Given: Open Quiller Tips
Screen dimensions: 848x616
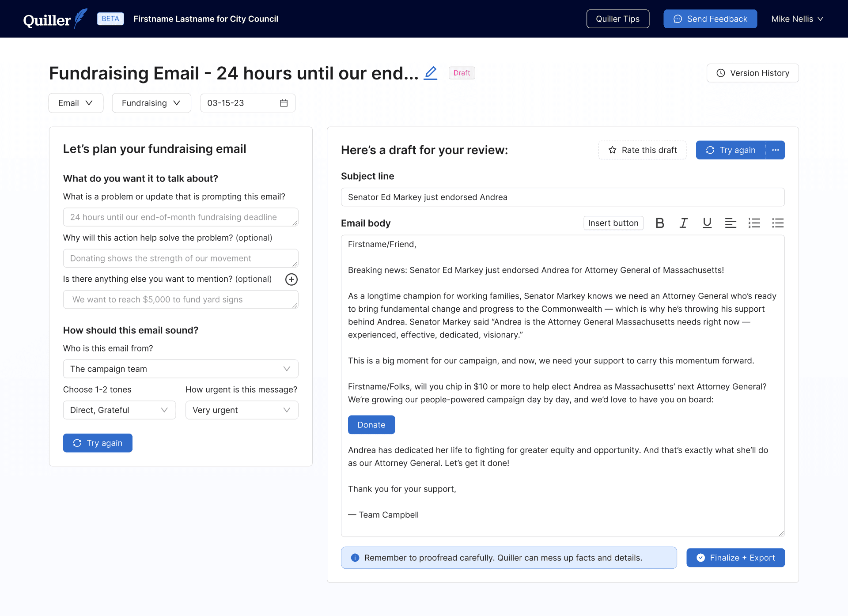Looking at the screenshot, I should tap(617, 19).
